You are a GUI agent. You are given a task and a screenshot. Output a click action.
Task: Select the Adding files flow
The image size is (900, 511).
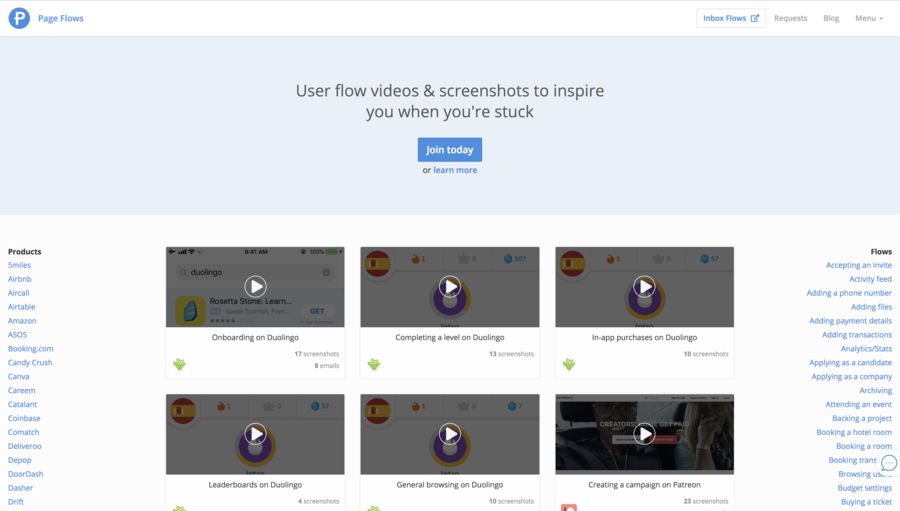click(871, 307)
